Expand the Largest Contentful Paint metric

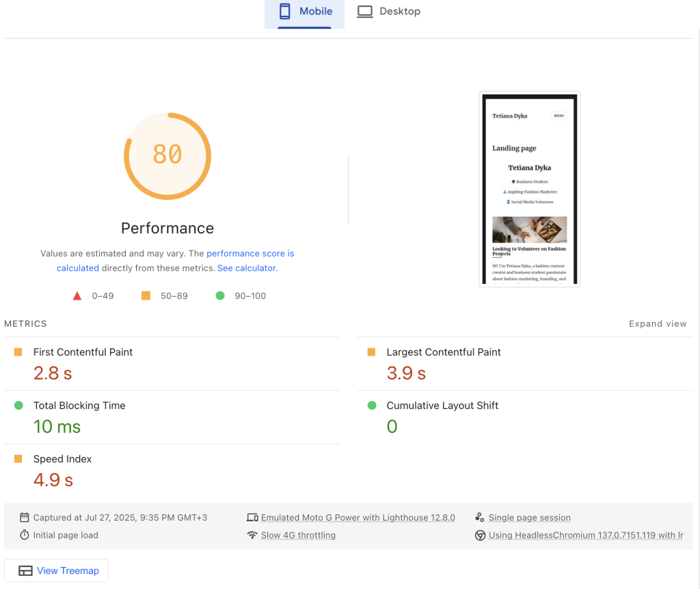tap(443, 352)
